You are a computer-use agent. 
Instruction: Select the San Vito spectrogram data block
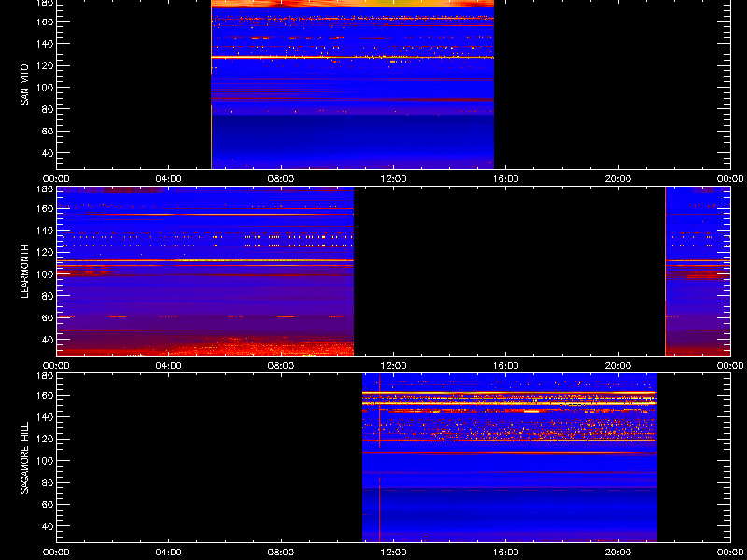(x=353, y=84)
